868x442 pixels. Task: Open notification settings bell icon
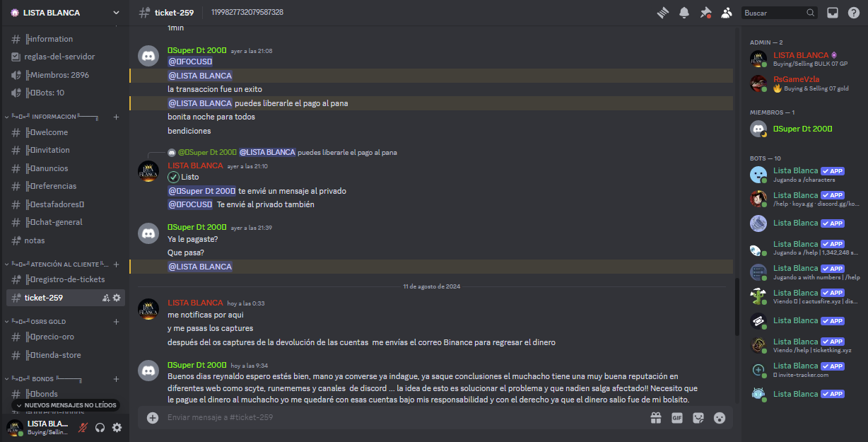(684, 13)
